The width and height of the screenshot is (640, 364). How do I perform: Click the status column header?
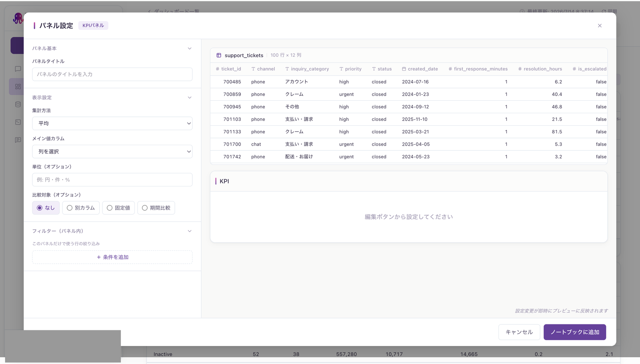click(382, 69)
